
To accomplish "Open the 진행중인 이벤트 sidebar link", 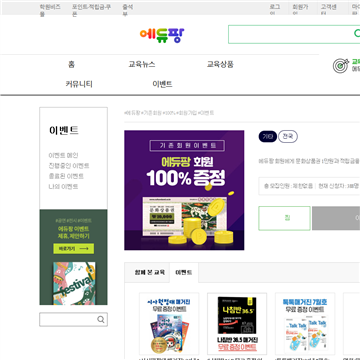I will 69,166.
